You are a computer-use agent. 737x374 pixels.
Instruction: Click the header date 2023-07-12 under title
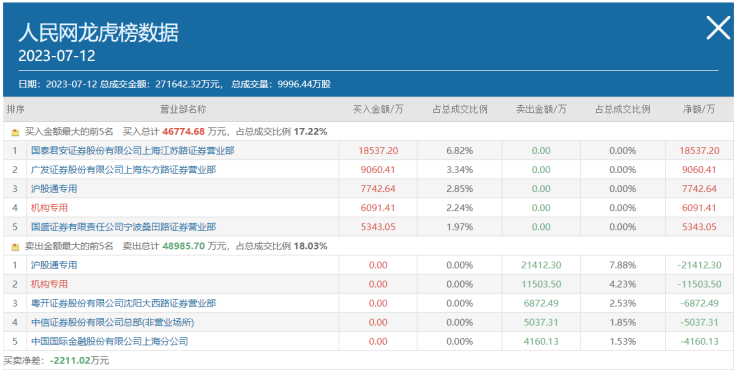57,56
